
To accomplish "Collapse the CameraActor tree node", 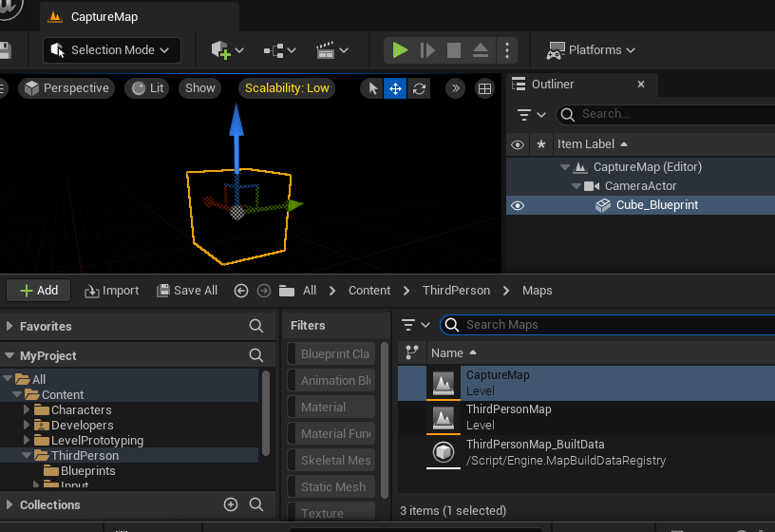I will click(577, 186).
